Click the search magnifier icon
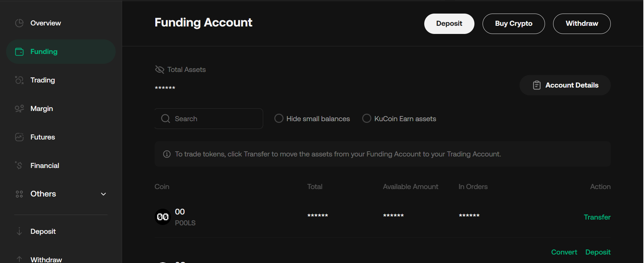Viewport: 644px width, 263px height. point(165,118)
